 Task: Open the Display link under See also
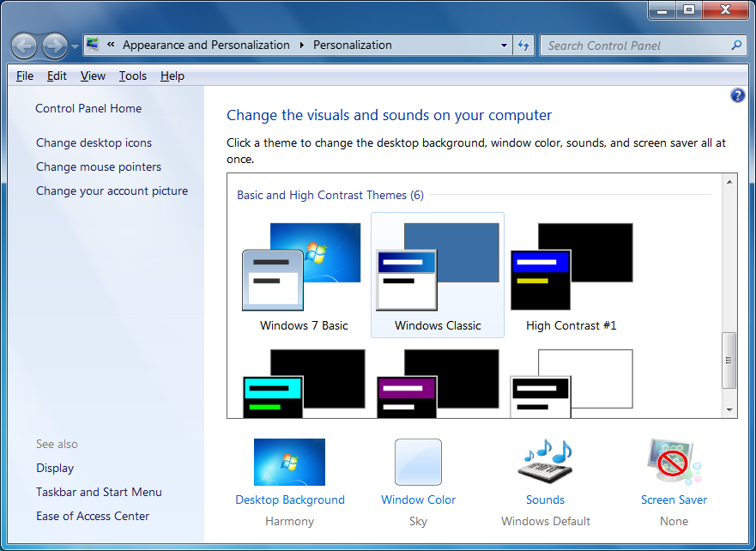pos(55,468)
